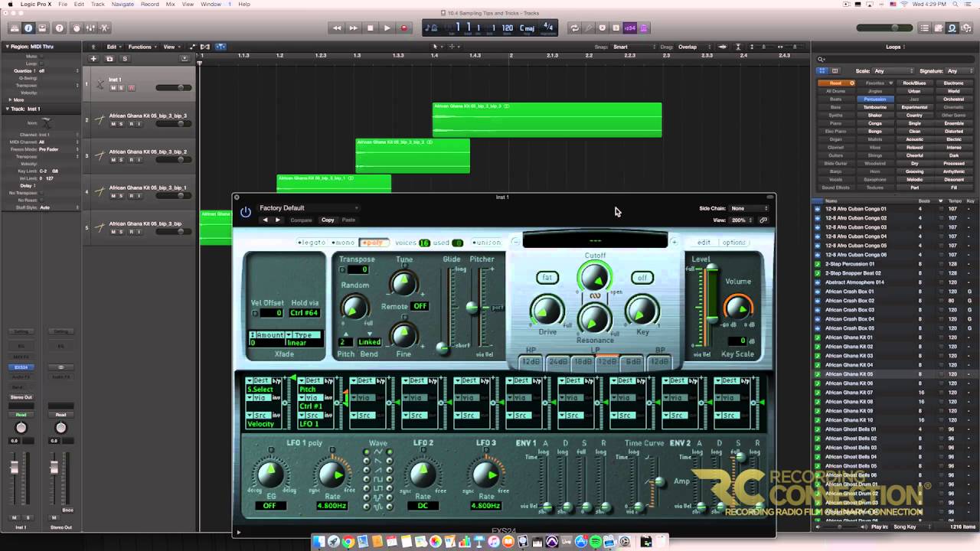980x551 pixels.
Task: Open the Side Chain None dropdown
Action: [x=749, y=208]
